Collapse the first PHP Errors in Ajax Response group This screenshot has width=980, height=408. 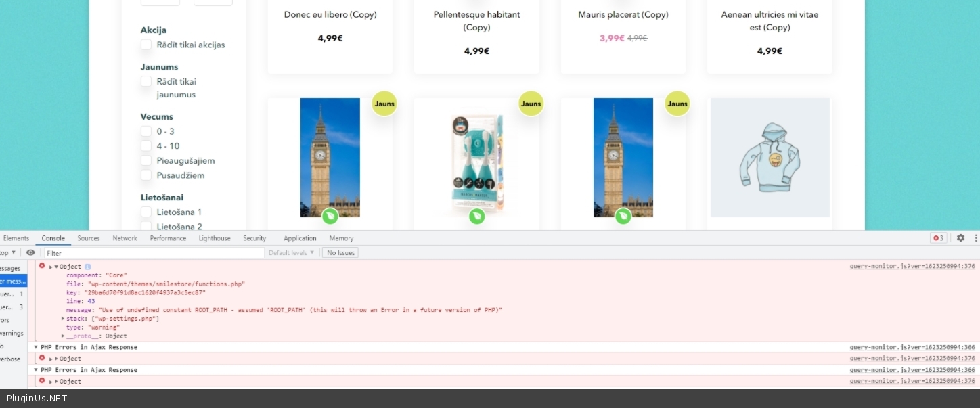click(36, 347)
